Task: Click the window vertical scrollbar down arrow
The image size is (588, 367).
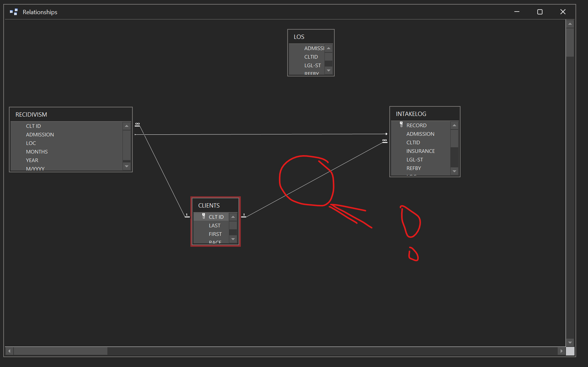Action: (x=570, y=343)
